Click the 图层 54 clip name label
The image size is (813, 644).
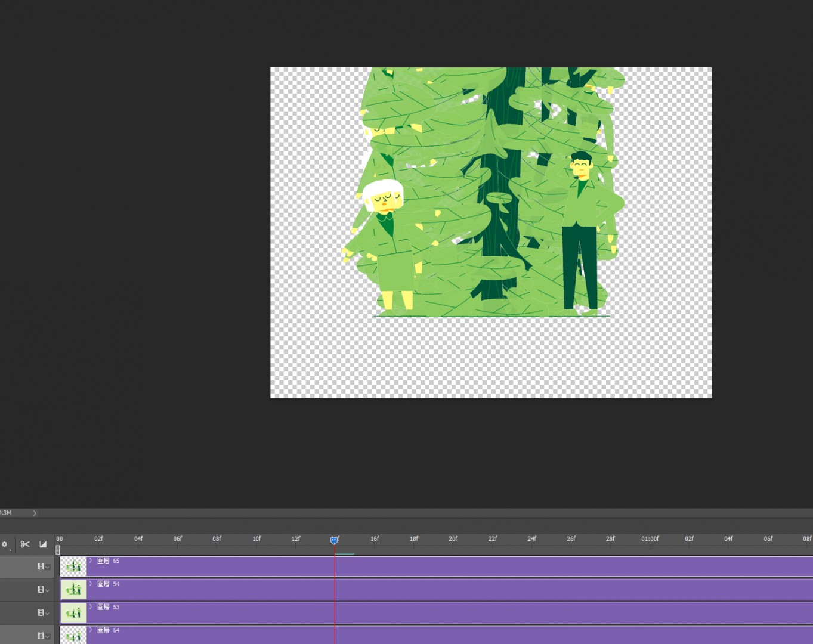(109, 584)
